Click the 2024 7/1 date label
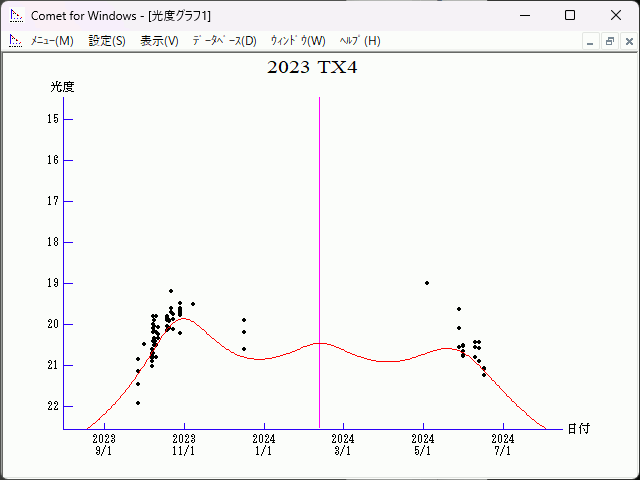The image size is (640, 480). 503,445
